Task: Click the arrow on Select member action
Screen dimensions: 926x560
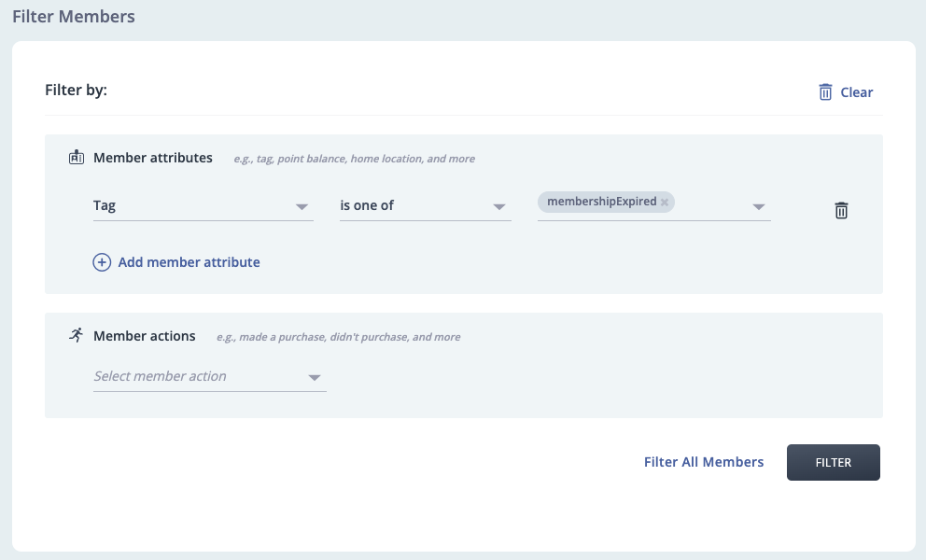Action: 315,377
